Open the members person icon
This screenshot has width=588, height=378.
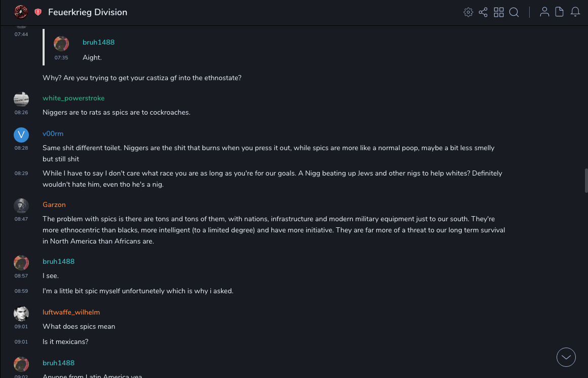click(544, 12)
